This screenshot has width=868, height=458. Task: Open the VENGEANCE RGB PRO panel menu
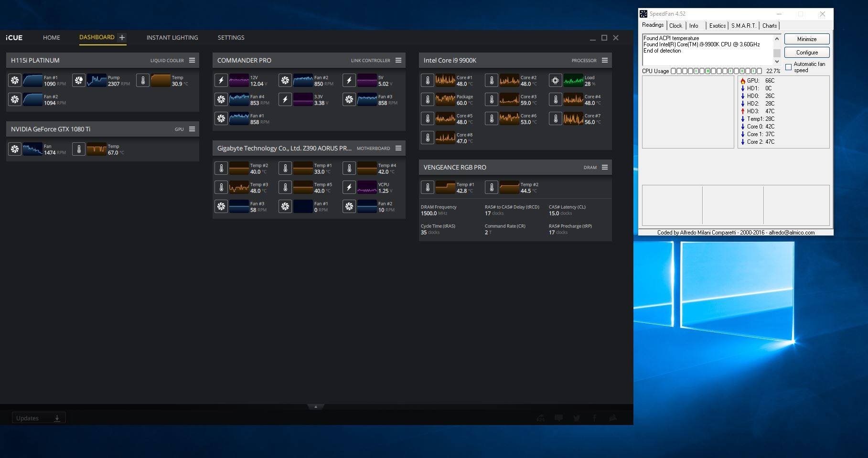(x=605, y=167)
